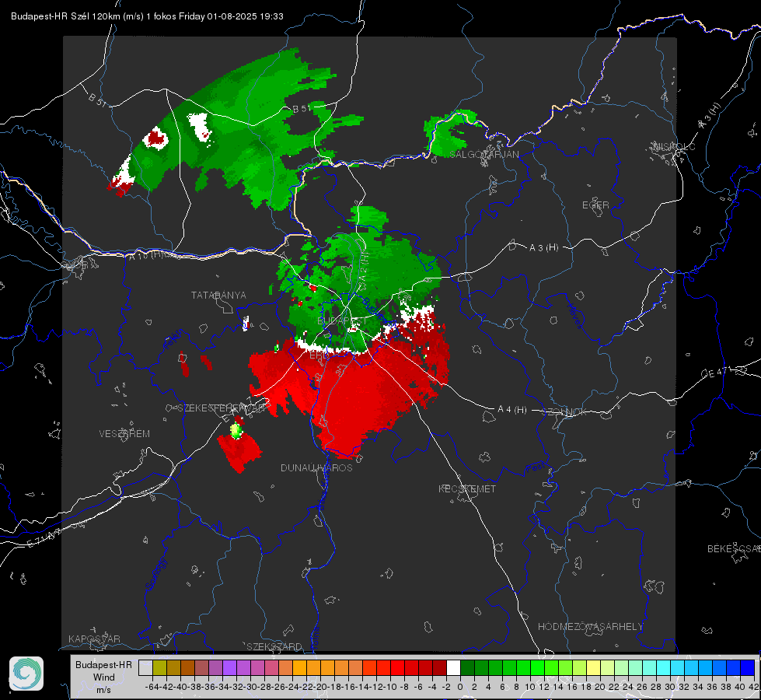Choose the dark red swatch between -4 and -2
The image size is (761, 700).
coord(439,668)
